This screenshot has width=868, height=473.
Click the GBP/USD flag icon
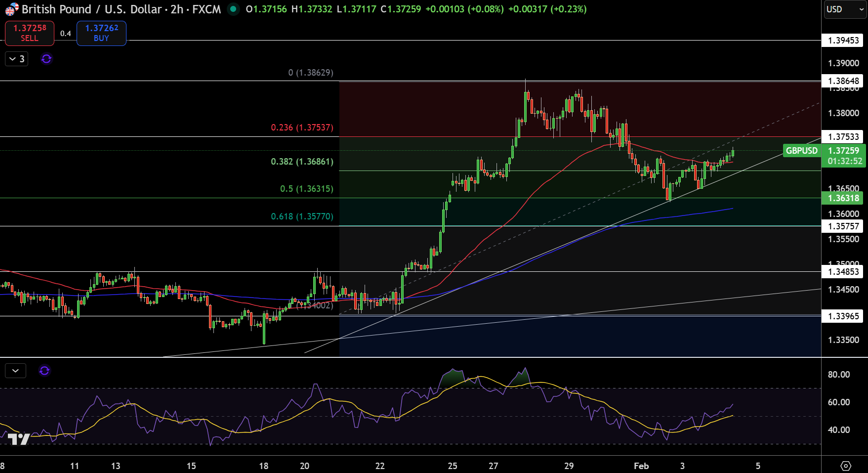point(11,9)
